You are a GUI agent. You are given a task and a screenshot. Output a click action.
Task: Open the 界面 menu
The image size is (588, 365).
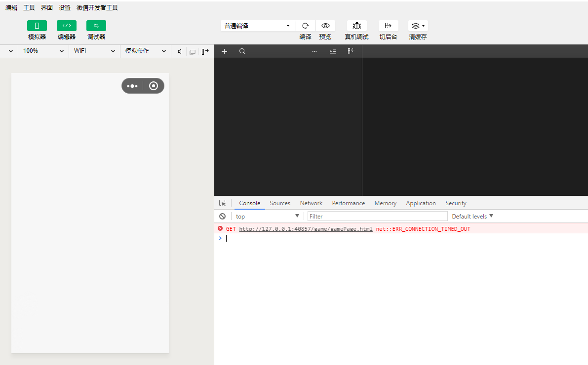point(47,7)
